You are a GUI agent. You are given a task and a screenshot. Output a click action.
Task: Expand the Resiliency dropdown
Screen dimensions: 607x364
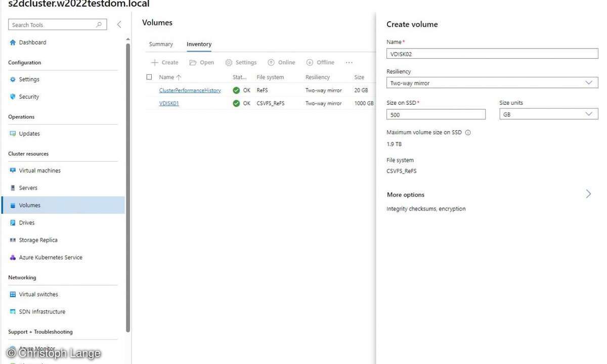point(492,83)
